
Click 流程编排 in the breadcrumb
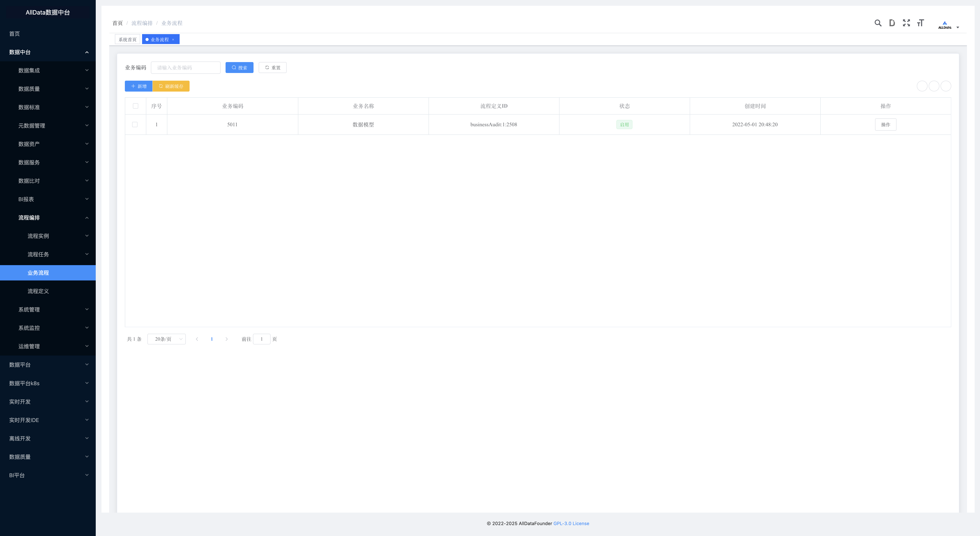[142, 23]
